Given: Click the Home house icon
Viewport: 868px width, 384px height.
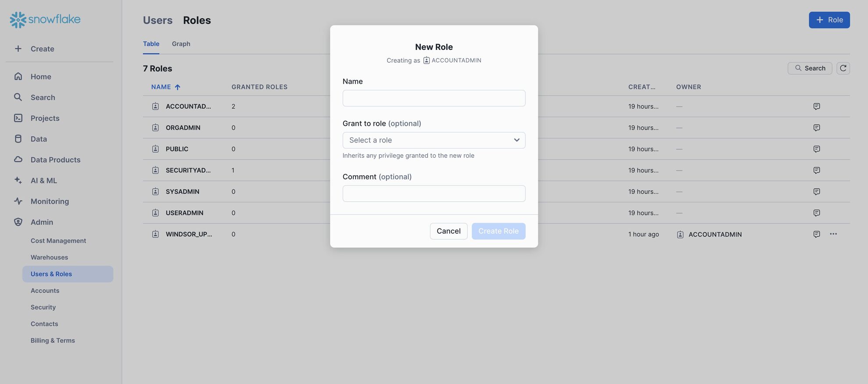Looking at the screenshot, I should tap(18, 76).
